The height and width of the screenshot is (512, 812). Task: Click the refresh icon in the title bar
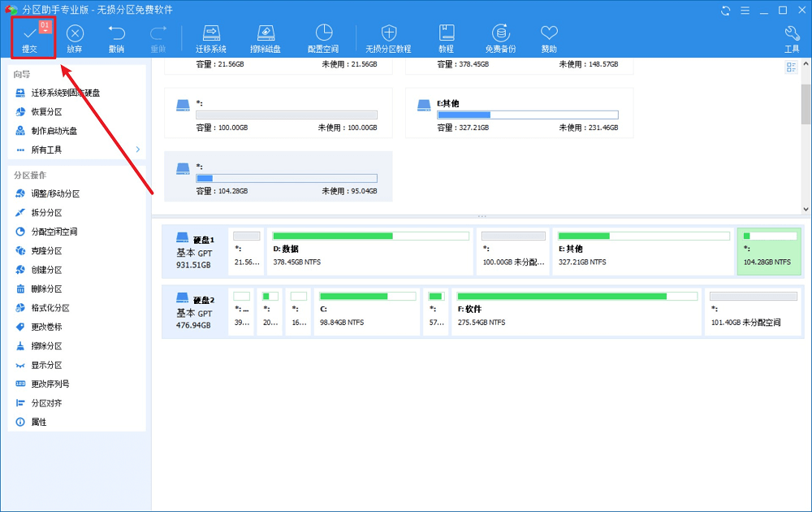click(726, 10)
